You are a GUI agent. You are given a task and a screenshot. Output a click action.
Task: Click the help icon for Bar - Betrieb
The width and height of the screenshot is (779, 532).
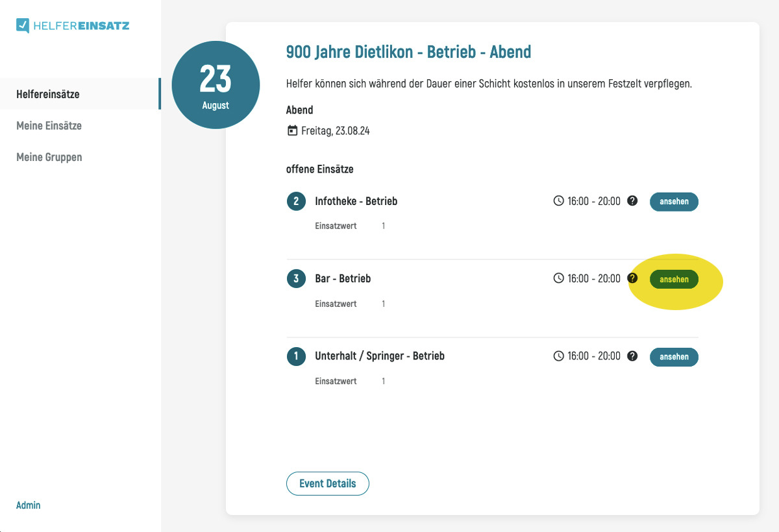633,278
